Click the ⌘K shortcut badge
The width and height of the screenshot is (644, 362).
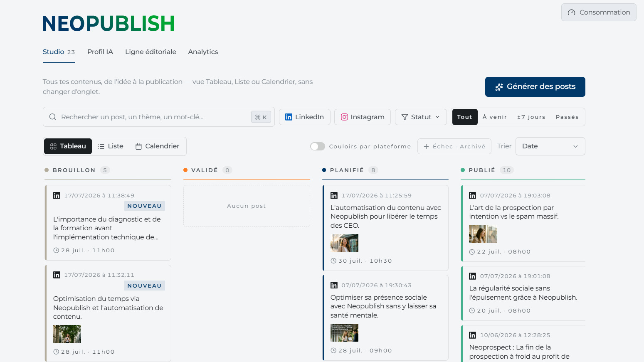tap(261, 117)
